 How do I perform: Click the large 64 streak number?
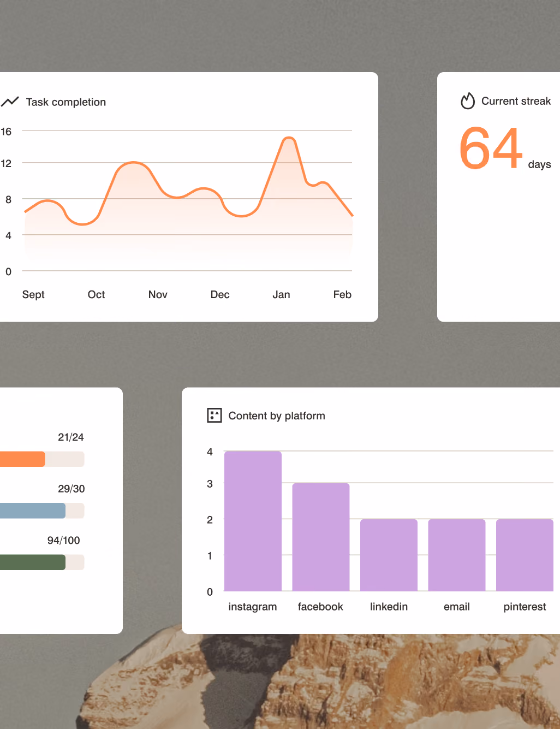[491, 148]
